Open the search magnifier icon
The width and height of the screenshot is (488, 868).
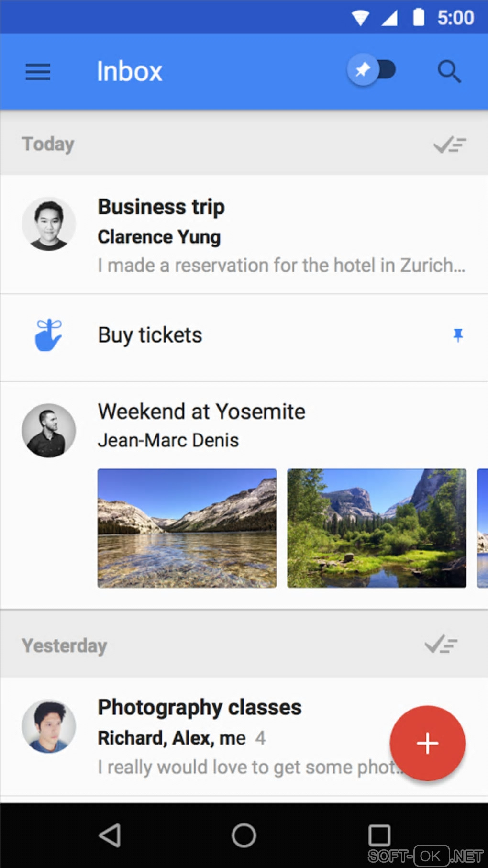(449, 72)
